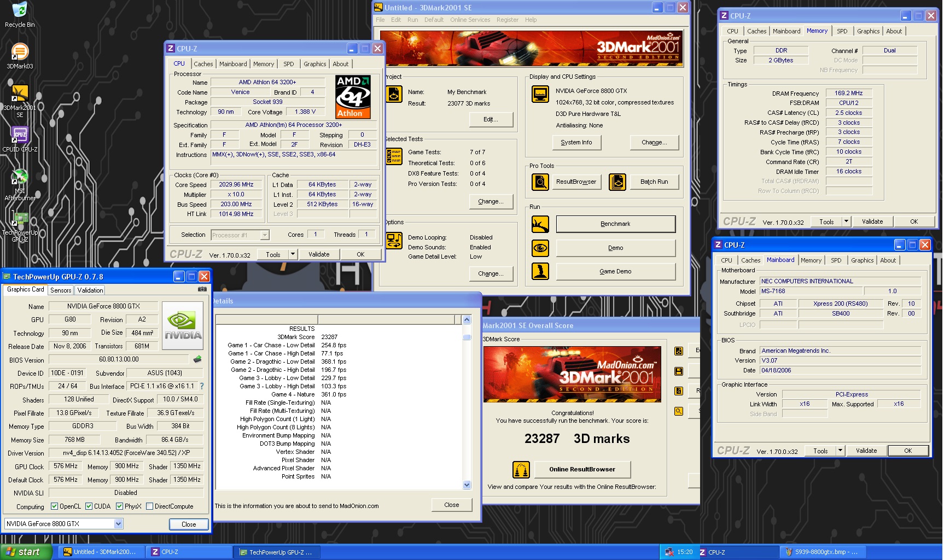Viewport: 944px width, 560px height.
Task: Click the Online ResultBrowser button
Action: pos(582,469)
